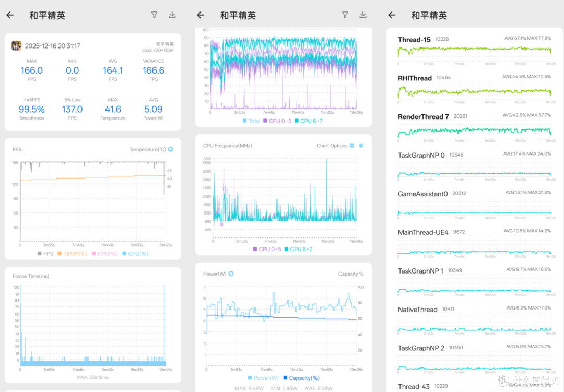The image size is (564, 392).
Task: Open the filter icon above the CPU usage chart
Action: [x=345, y=15]
